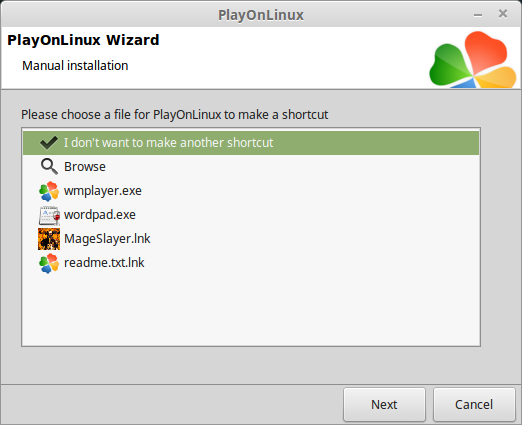522x425 pixels.
Task: Choose wordpad.exe from the file list
Action: tap(251, 215)
